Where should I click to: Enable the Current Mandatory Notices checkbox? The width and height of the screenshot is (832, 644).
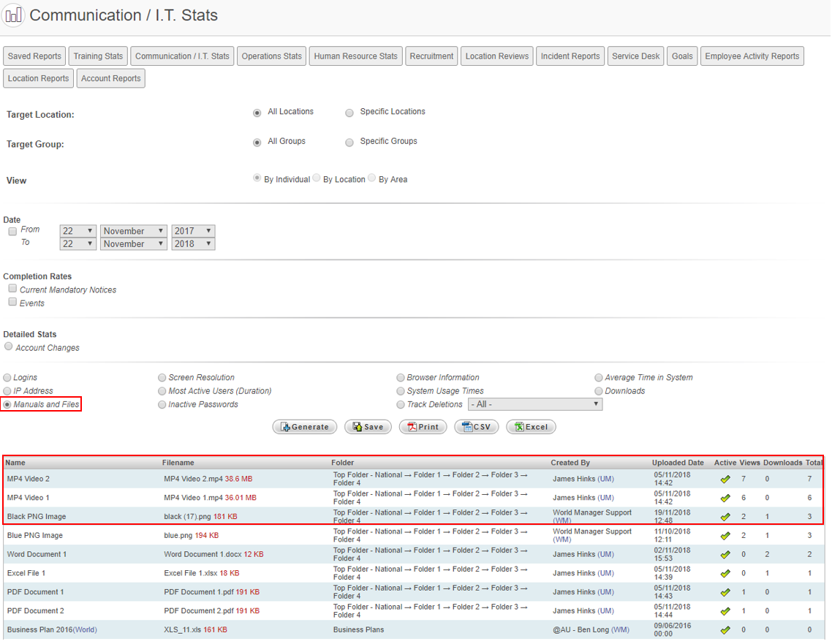coord(12,289)
